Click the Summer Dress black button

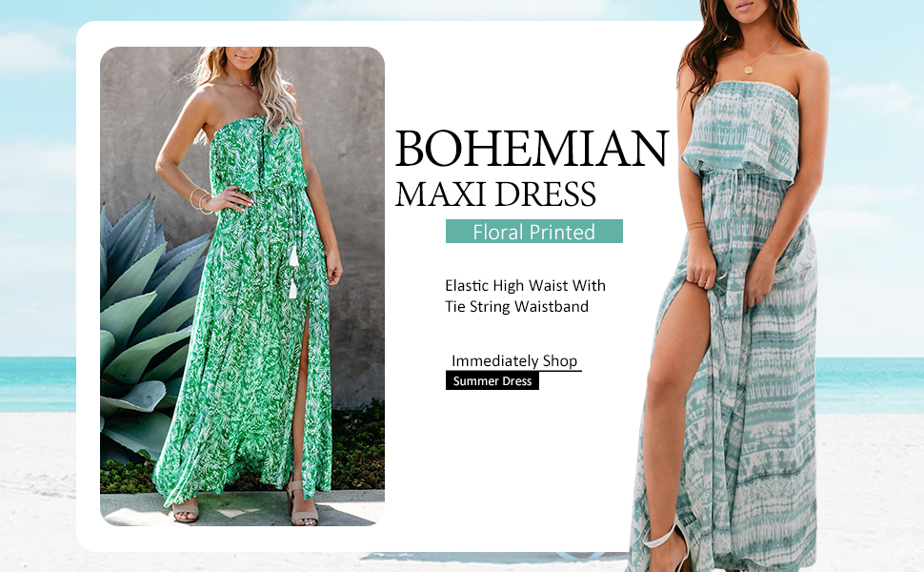[x=492, y=381]
